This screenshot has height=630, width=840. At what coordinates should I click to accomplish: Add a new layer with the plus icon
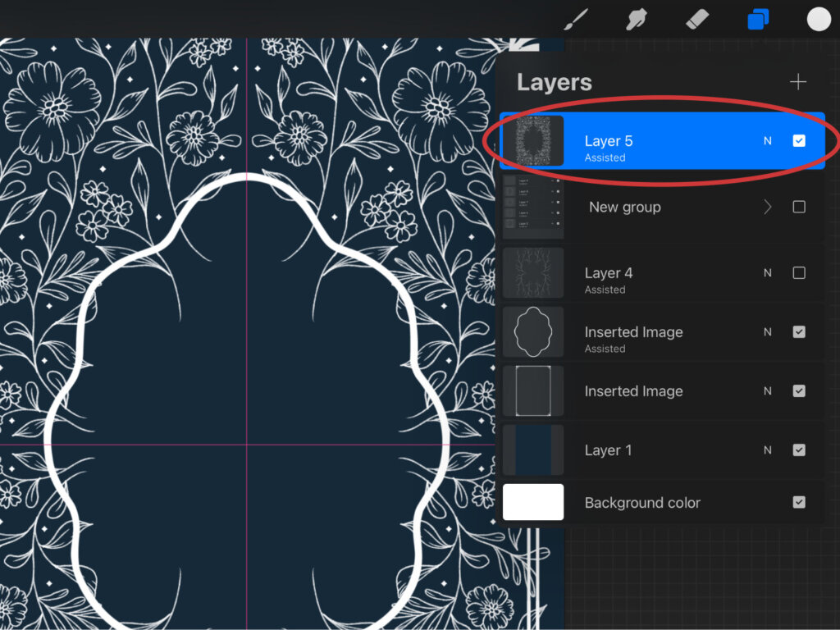(x=797, y=82)
